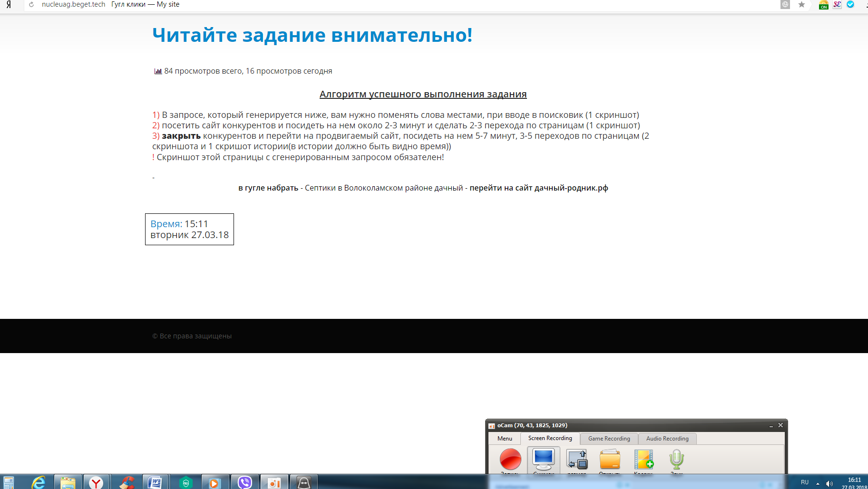Click the 'перейти на сайт дачный-родник.рф' text
The width and height of the screenshot is (868, 489).
[539, 188]
